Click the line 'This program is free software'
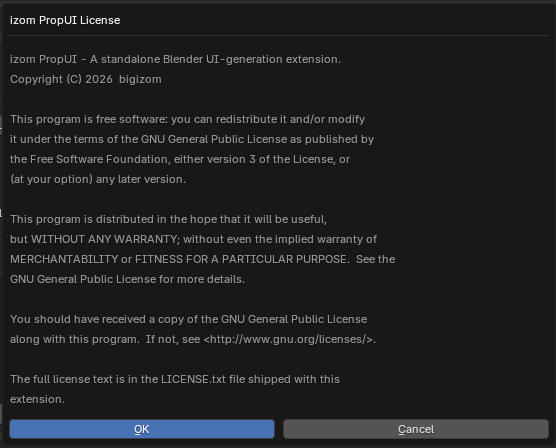The image size is (556, 448). tap(187, 119)
